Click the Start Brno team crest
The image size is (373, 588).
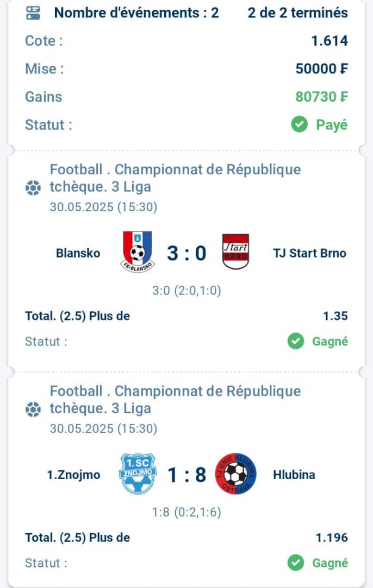[235, 252]
